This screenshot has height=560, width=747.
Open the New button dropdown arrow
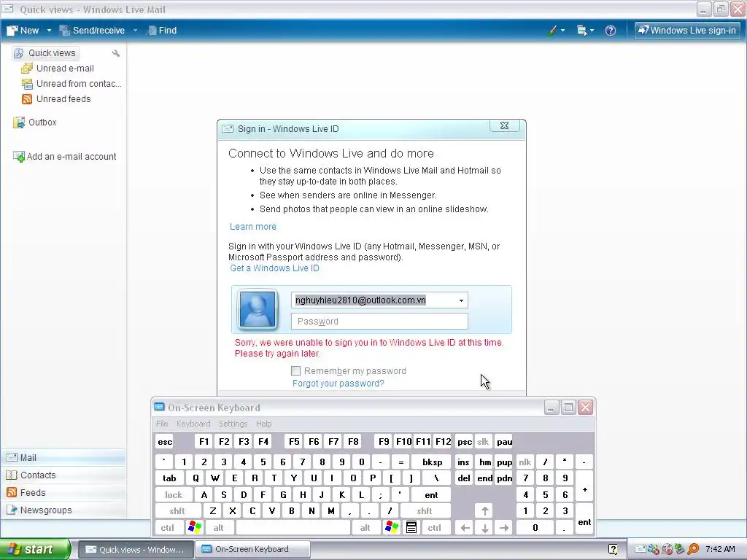click(49, 31)
